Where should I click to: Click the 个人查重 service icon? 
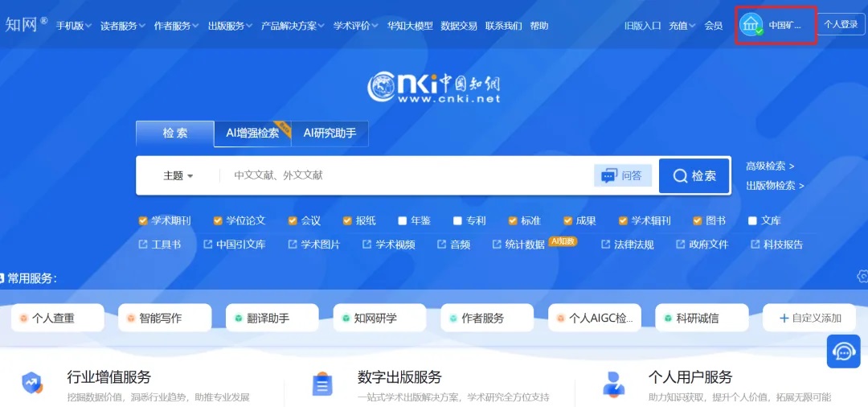(x=23, y=318)
